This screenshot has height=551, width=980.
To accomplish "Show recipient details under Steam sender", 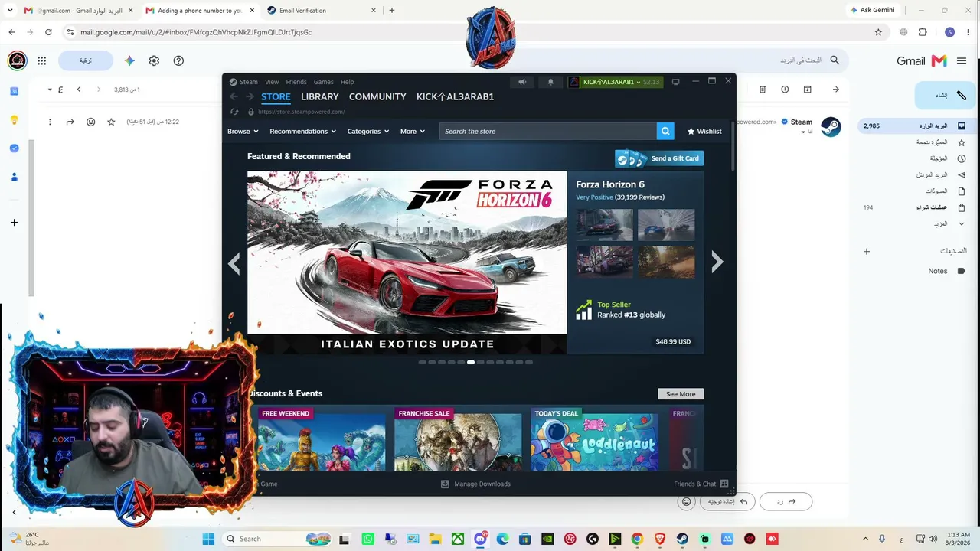I will point(802,132).
